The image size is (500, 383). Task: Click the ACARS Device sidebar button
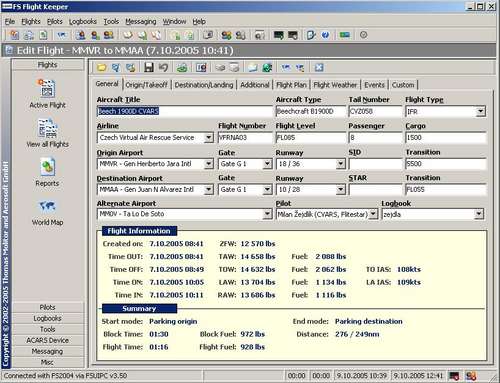pos(48,340)
